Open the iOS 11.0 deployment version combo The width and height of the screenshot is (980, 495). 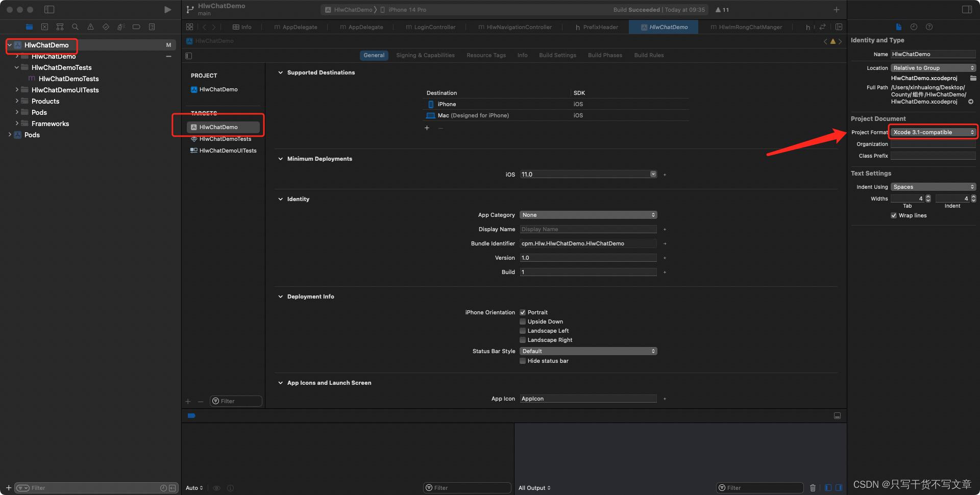(589, 175)
